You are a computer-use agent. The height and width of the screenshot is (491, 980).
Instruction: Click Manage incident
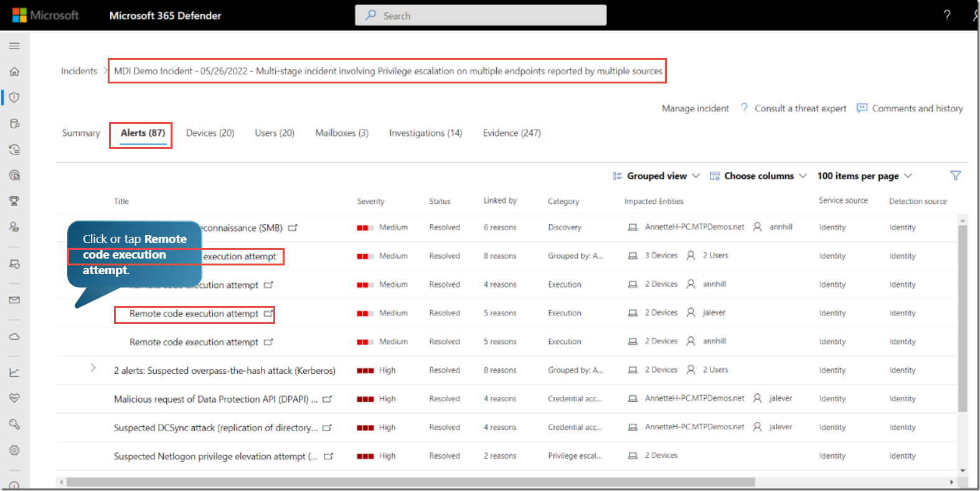695,108
